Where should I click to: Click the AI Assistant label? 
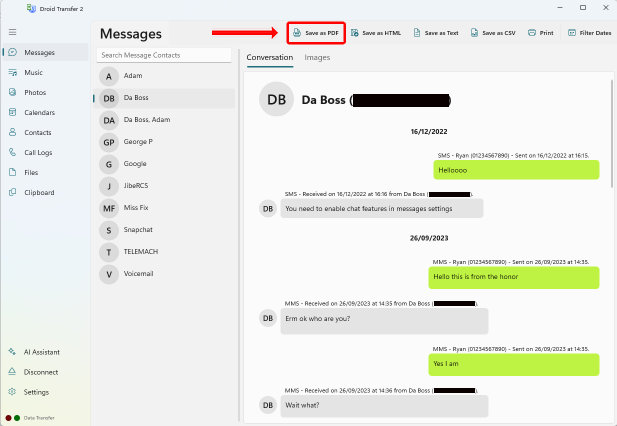click(42, 352)
